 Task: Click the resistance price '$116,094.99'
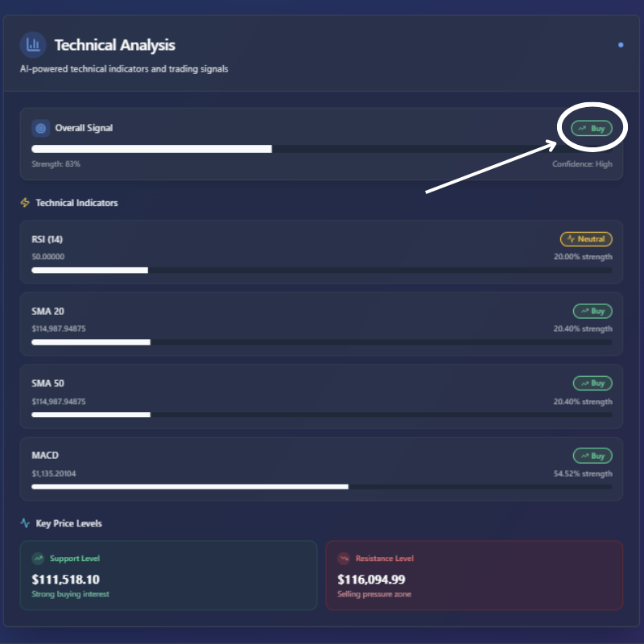pos(371,580)
